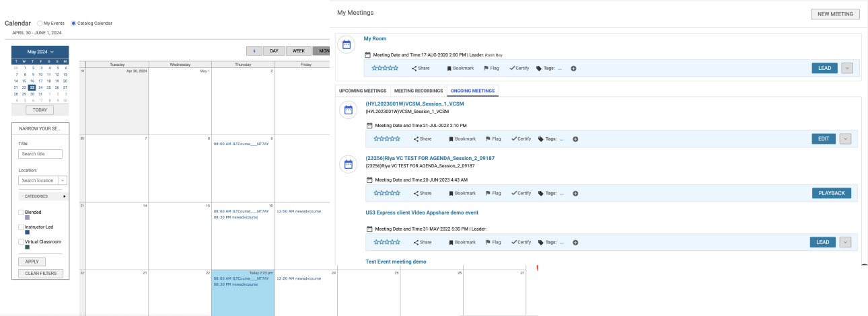Open the My Room meeting link
The image size is (868, 316).
375,38
